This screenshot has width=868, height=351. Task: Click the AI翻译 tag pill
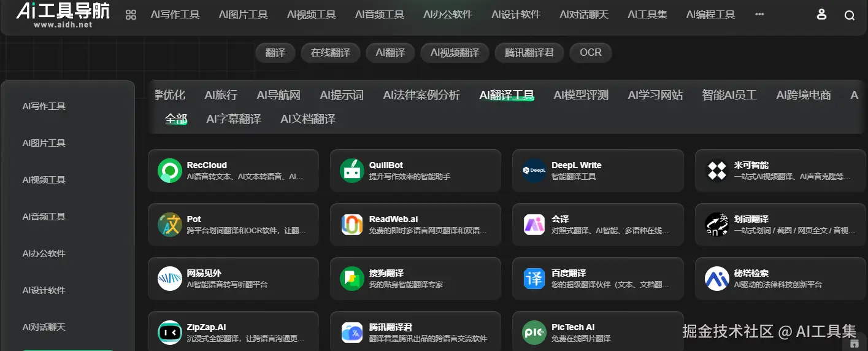(391, 53)
